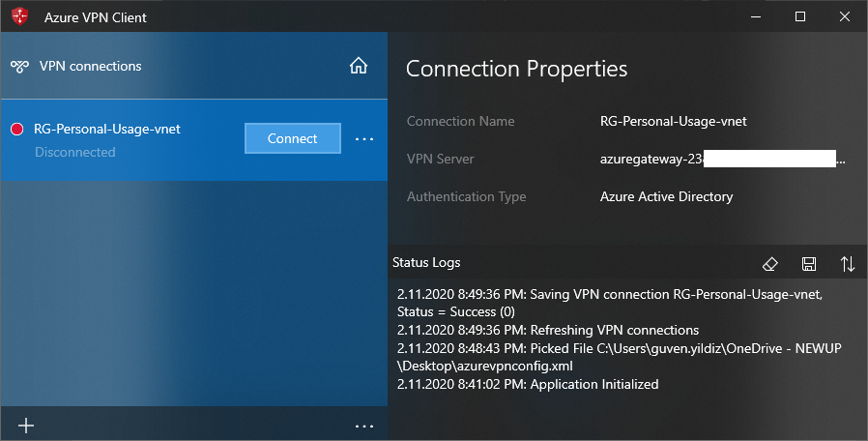
Task: Click the Azure Active Directory authentication value
Action: [x=667, y=196]
